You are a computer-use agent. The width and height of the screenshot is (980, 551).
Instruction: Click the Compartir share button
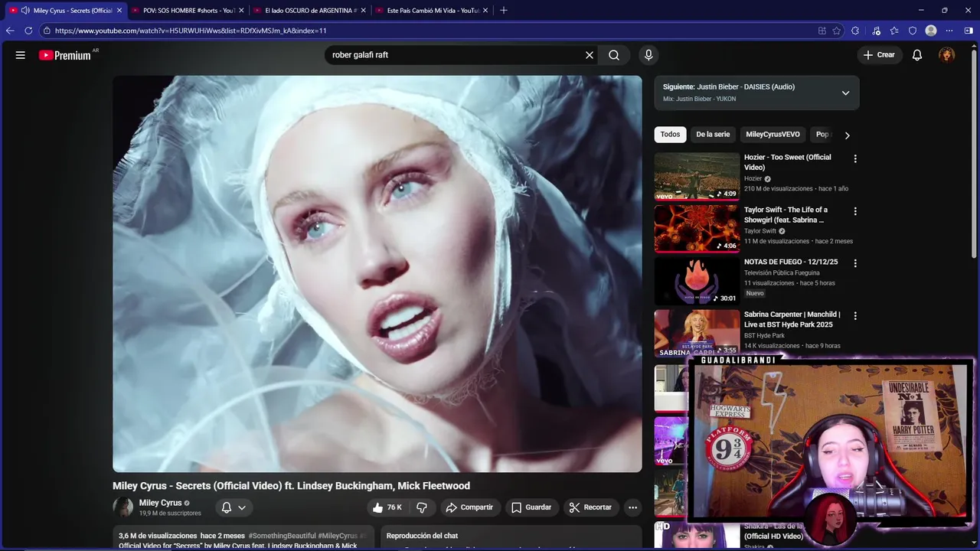[469, 507]
